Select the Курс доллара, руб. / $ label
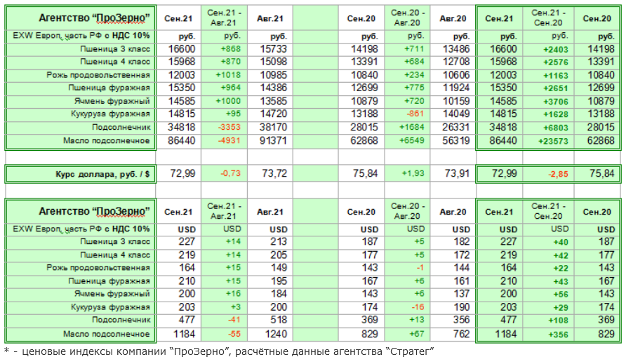 (102, 174)
